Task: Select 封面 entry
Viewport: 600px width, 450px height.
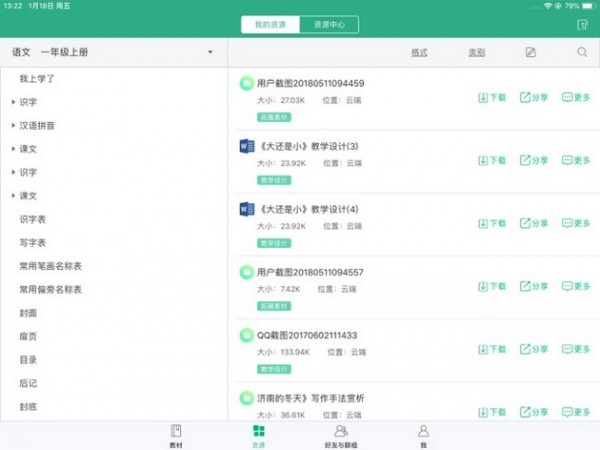Action: pyautogui.click(x=28, y=313)
